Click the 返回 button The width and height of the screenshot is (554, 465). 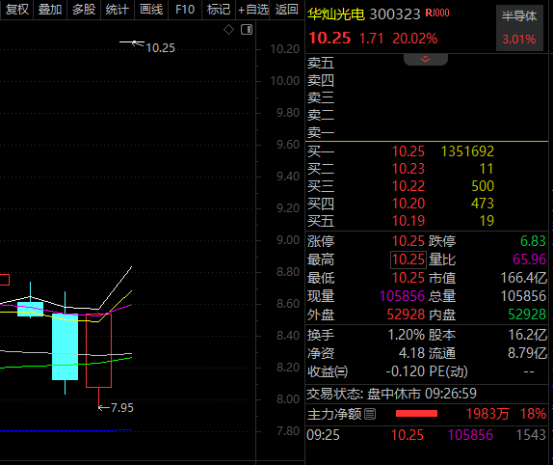[x=287, y=9]
